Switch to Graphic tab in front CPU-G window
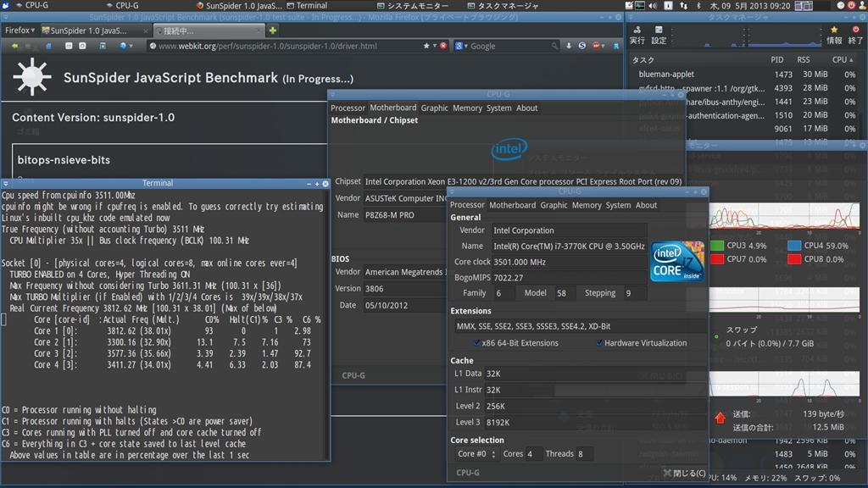Image resolution: width=868 pixels, height=488 pixels. tap(554, 205)
